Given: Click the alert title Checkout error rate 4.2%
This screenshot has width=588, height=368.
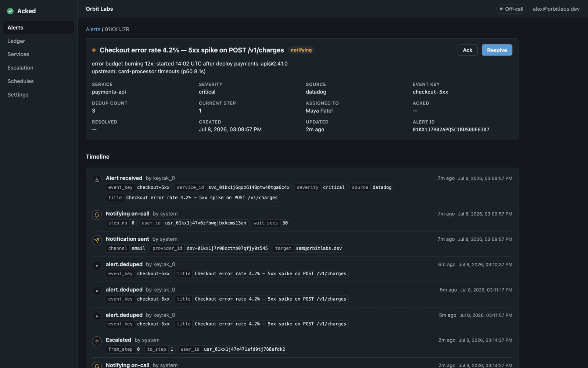Looking at the screenshot, I should [192, 50].
